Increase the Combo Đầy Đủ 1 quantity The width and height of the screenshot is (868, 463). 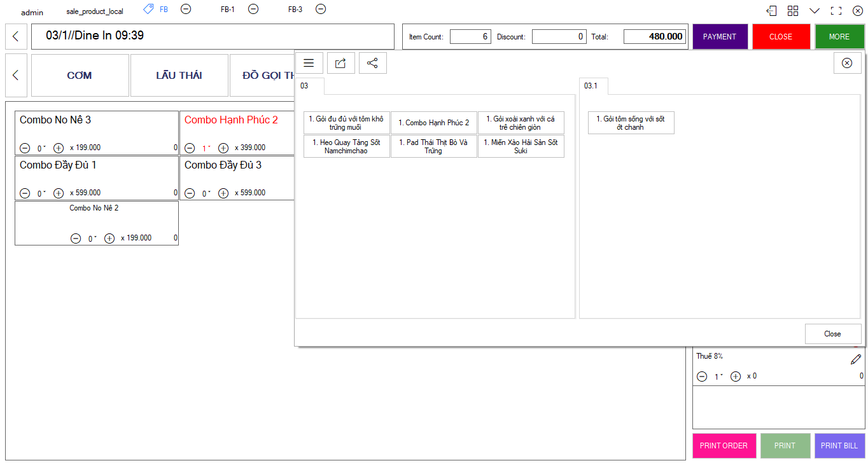[59, 193]
